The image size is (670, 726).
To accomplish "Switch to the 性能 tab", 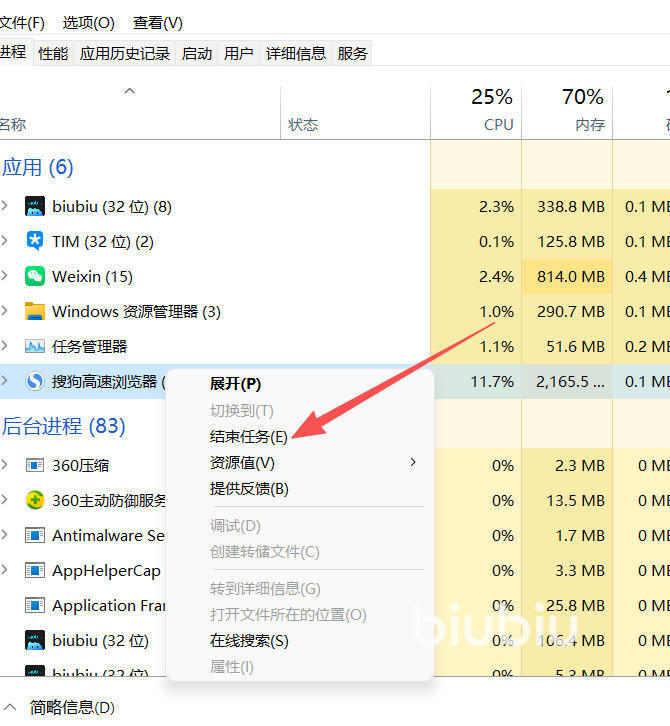I will coord(53,54).
